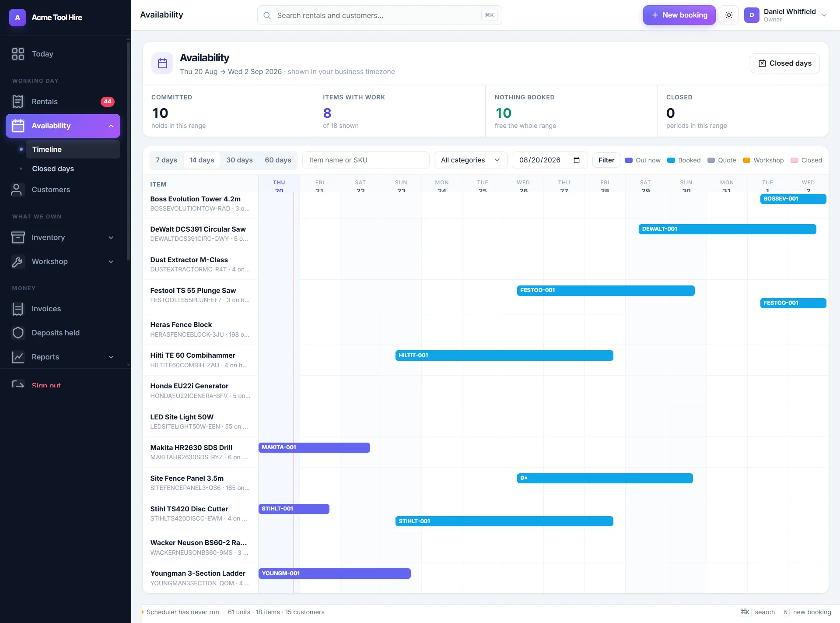Click the Honda EU22i Generator row name
The image size is (840, 623).
point(189,386)
